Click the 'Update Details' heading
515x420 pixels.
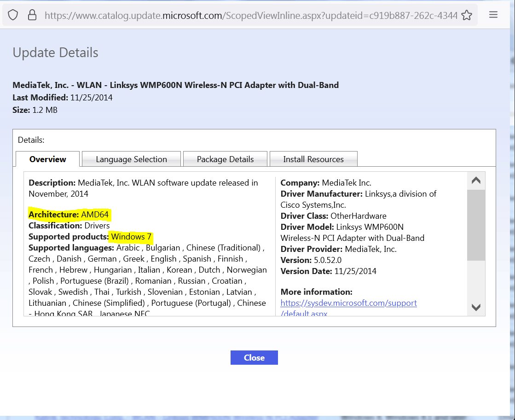coord(56,52)
